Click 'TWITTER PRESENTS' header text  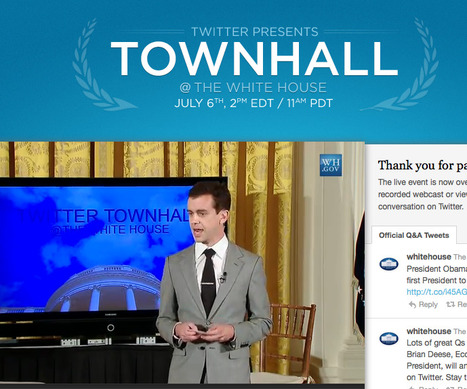[x=255, y=32]
